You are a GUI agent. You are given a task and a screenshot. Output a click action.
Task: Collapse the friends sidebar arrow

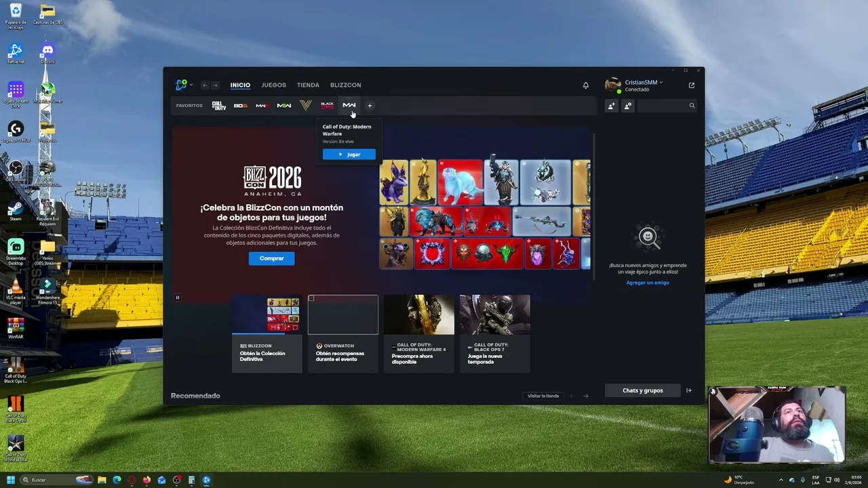coord(689,390)
